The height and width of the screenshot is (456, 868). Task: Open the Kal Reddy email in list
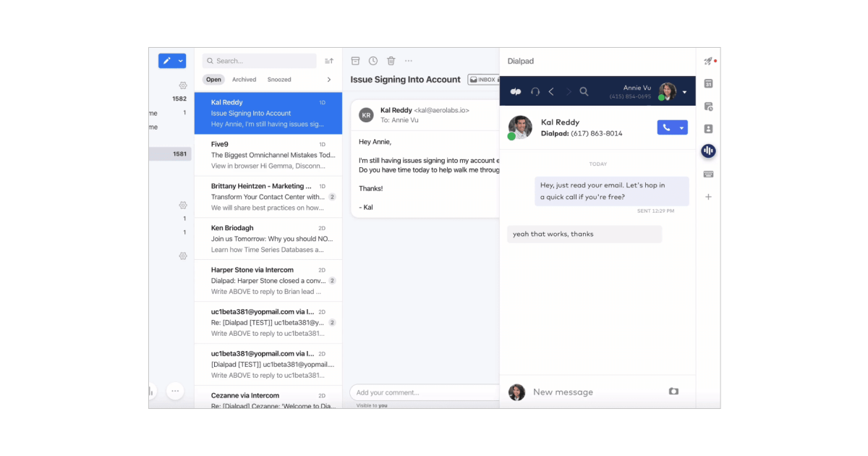(268, 113)
